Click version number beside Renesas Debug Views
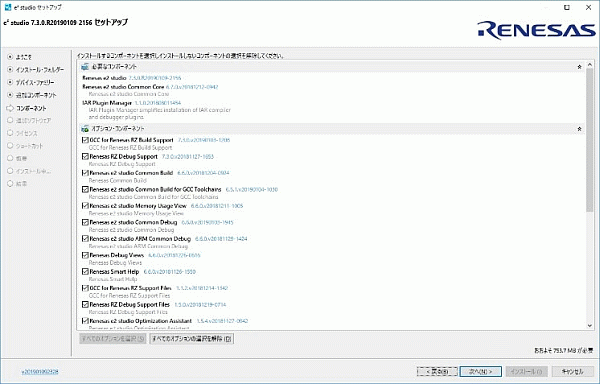The image size is (600, 384). pyautogui.click(x=174, y=255)
